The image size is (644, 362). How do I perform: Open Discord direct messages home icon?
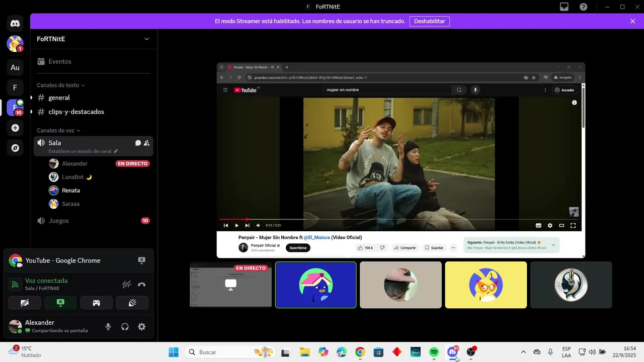[15, 24]
